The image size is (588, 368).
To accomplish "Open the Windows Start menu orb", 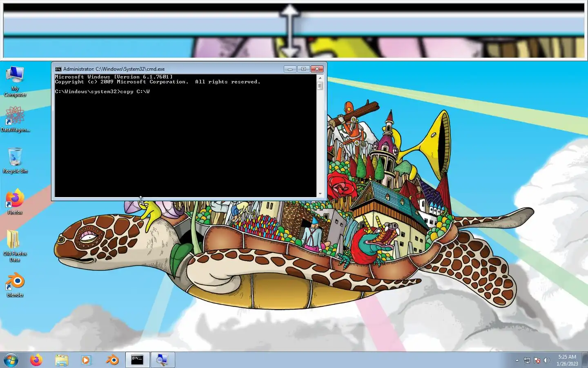I will tap(11, 360).
